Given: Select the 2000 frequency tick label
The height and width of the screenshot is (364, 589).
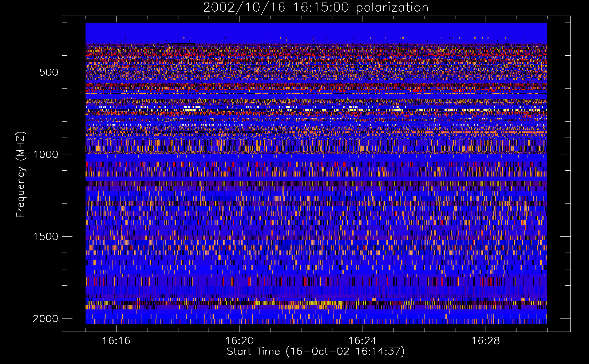Looking at the screenshot, I should [x=46, y=319].
